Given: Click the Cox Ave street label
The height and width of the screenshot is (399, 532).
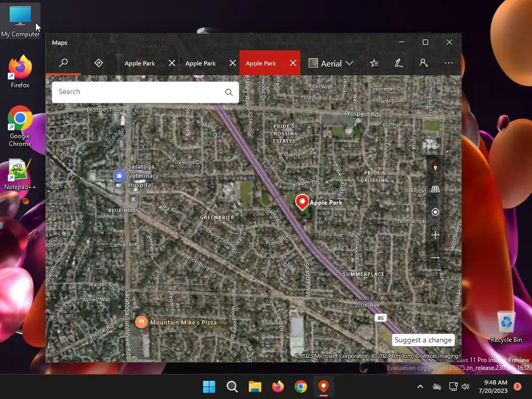Looking at the screenshot, I should tap(368, 304).
